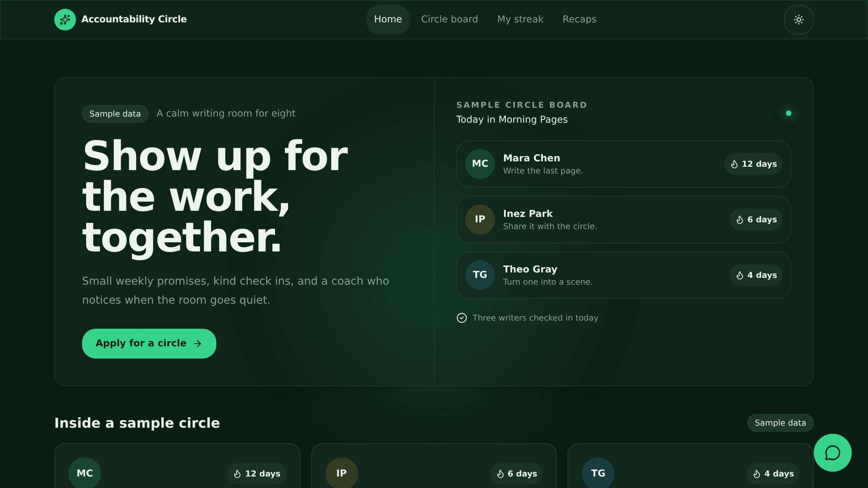Select Inez Park name text
This screenshot has height=488, width=868.
pos(528,214)
